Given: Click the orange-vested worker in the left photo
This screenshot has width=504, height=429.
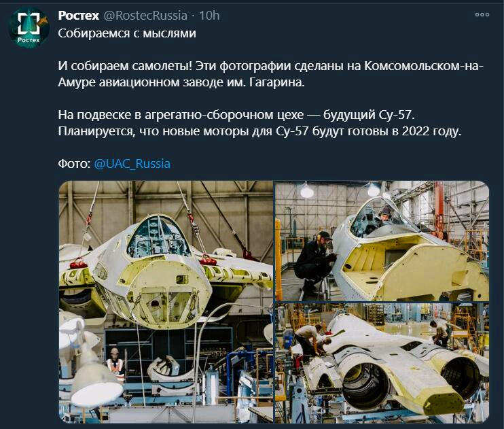Looking at the screenshot, I should coord(115,362).
